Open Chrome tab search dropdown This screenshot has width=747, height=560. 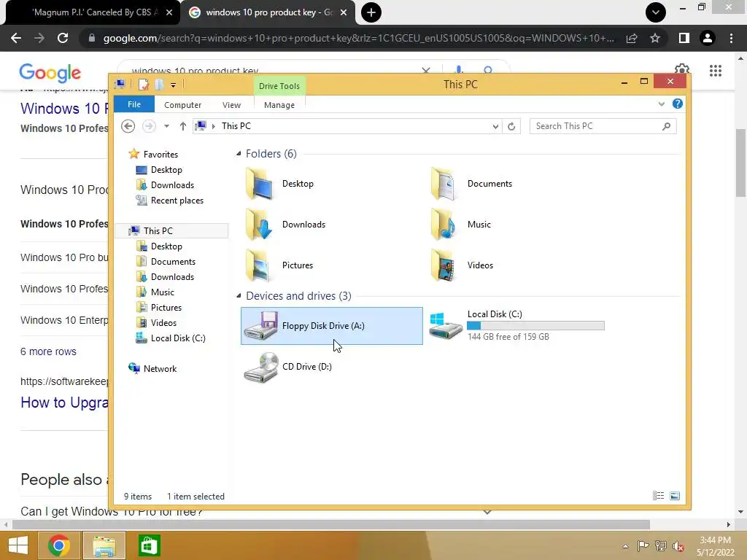(656, 12)
